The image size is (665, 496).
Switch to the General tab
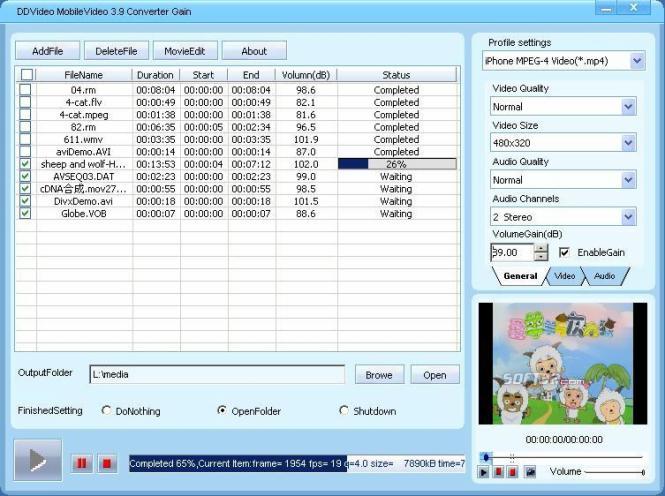(x=520, y=276)
